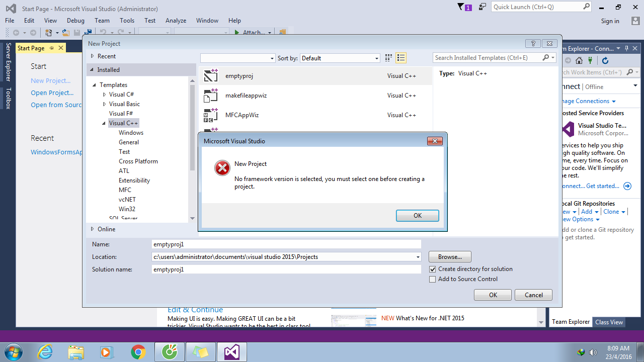Switch templates to medium icons list view
Viewport: 644px width, 362px height.
(x=400, y=58)
